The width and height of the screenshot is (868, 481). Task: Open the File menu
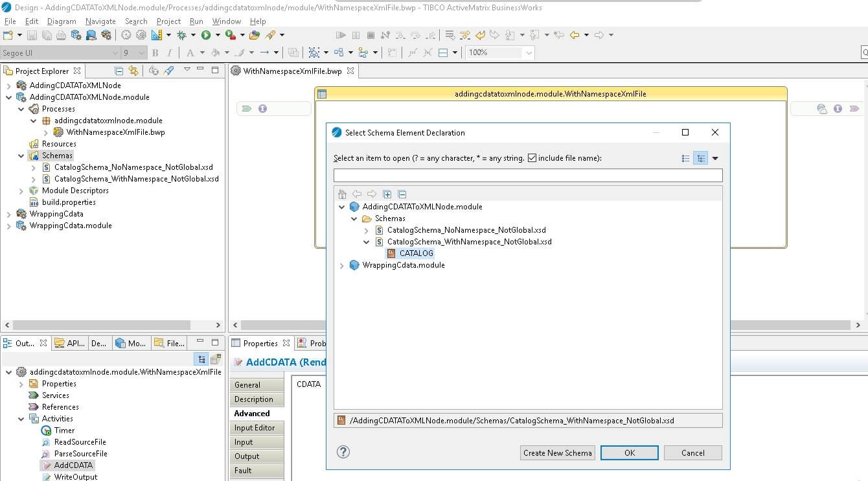tap(10, 21)
